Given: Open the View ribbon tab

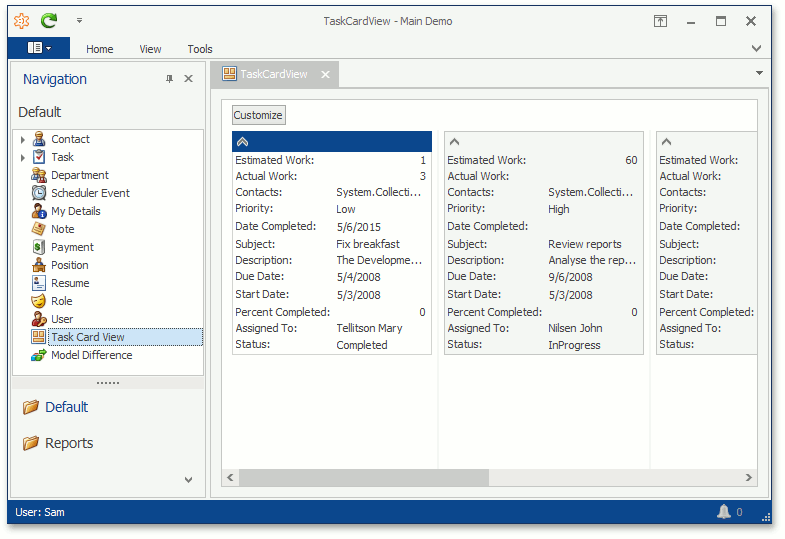Looking at the screenshot, I should coord(150,49).
